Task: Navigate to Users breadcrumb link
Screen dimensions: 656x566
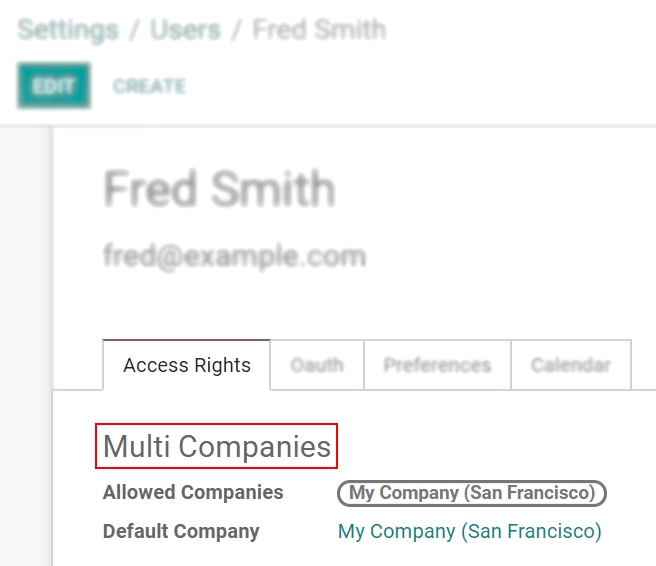Action: (x=185, y=29)
